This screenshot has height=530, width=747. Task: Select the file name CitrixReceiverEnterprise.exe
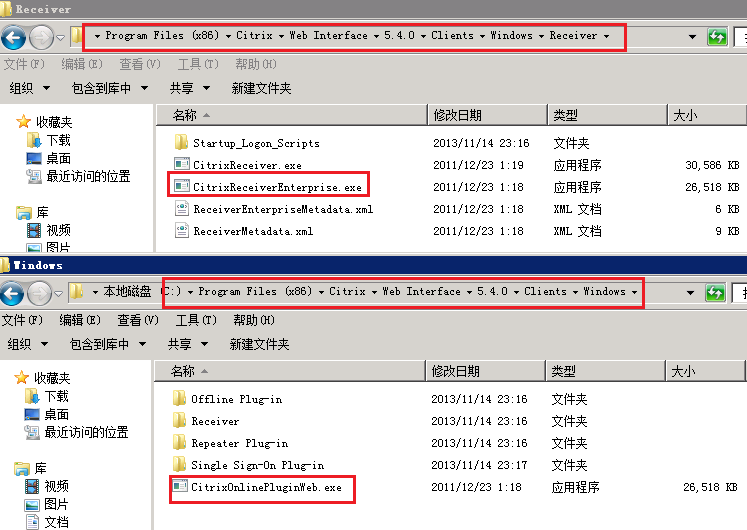point(277,187)
